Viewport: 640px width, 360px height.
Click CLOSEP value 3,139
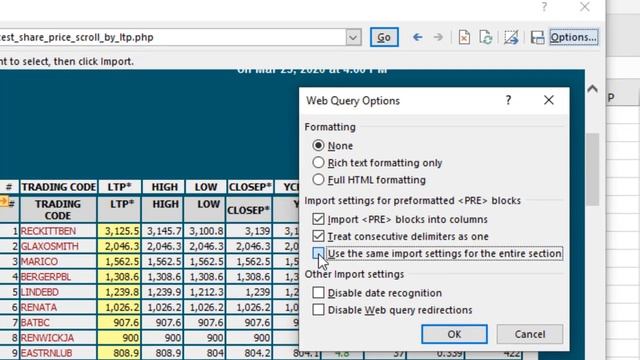(258, 231)
